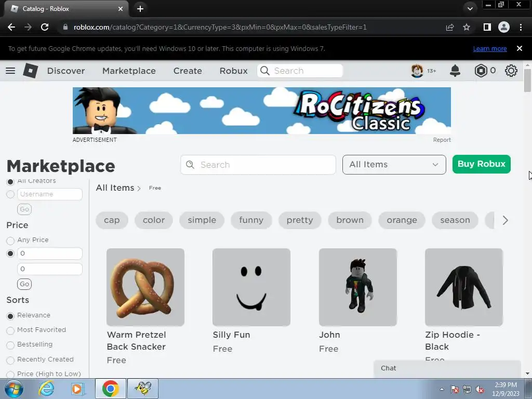Viewport: 532px width, 399px height.
Task: Toggle the browser side panel icon
Action: [x=487, y=27]
